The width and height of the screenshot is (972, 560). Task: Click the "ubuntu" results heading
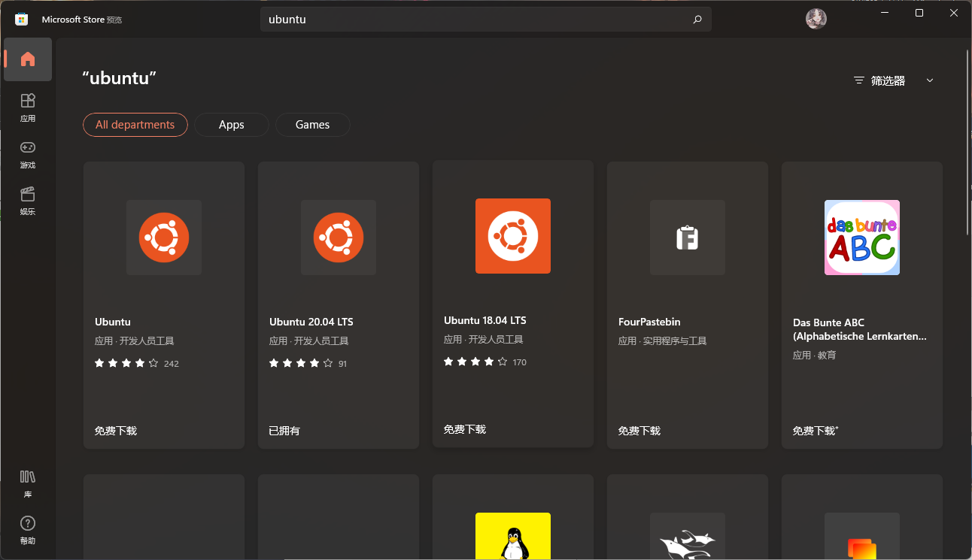click(120, 78)
